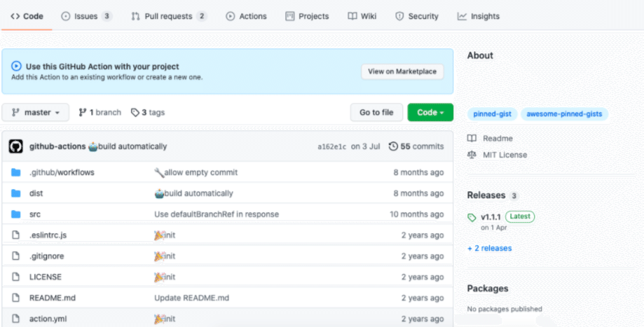View the Insights tab
The height and width of the screenshot is (327, 644).
click(x=479, y=16)
